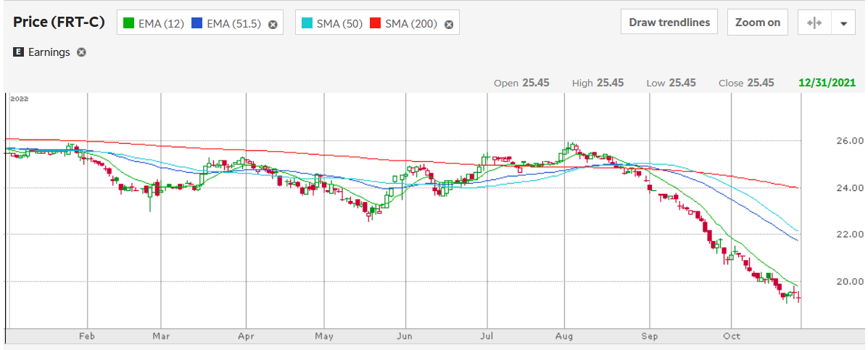Click the horizontal expand arrows icon

(814, 23)
